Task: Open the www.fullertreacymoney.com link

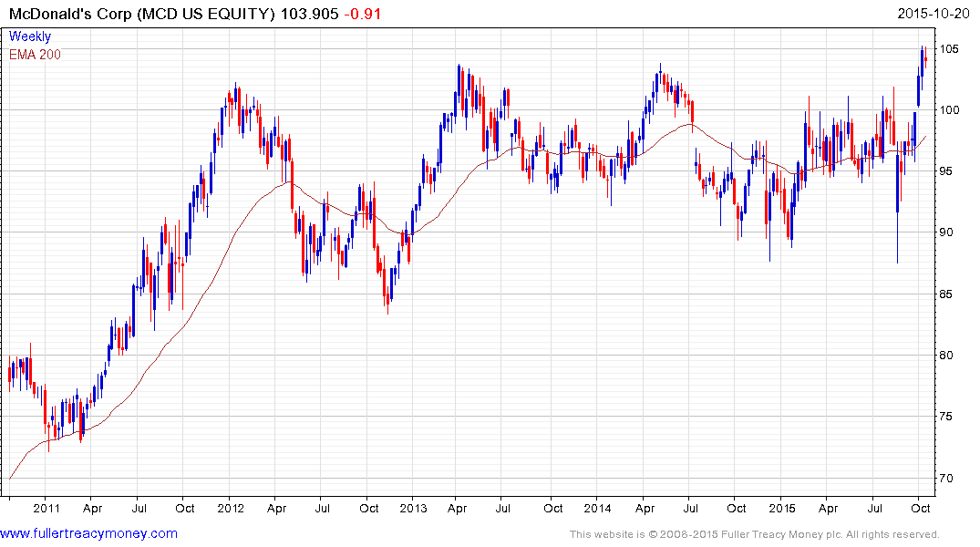Action: pos(88,534)
